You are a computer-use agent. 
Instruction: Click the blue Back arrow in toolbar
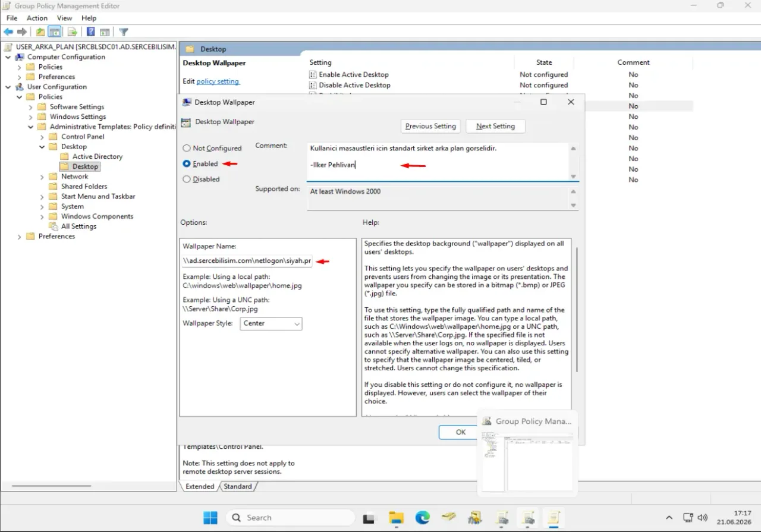pyautogui.click(x=8, y=32)
